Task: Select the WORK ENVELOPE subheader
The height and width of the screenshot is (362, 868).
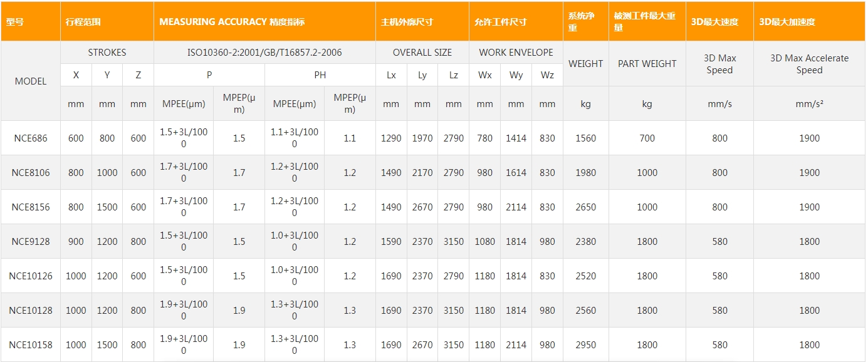Action: [516, 53]
